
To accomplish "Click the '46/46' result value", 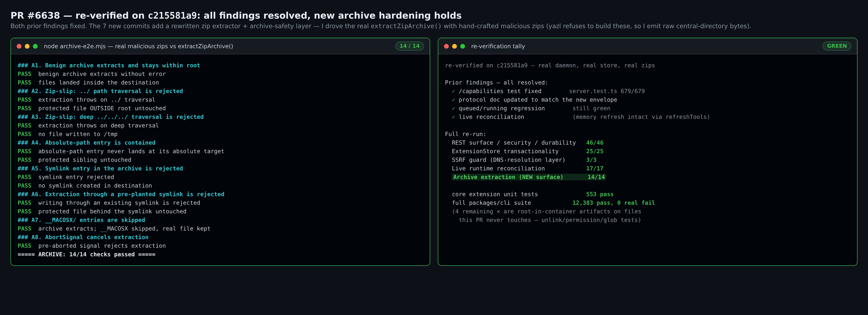I will click(595, 143).
